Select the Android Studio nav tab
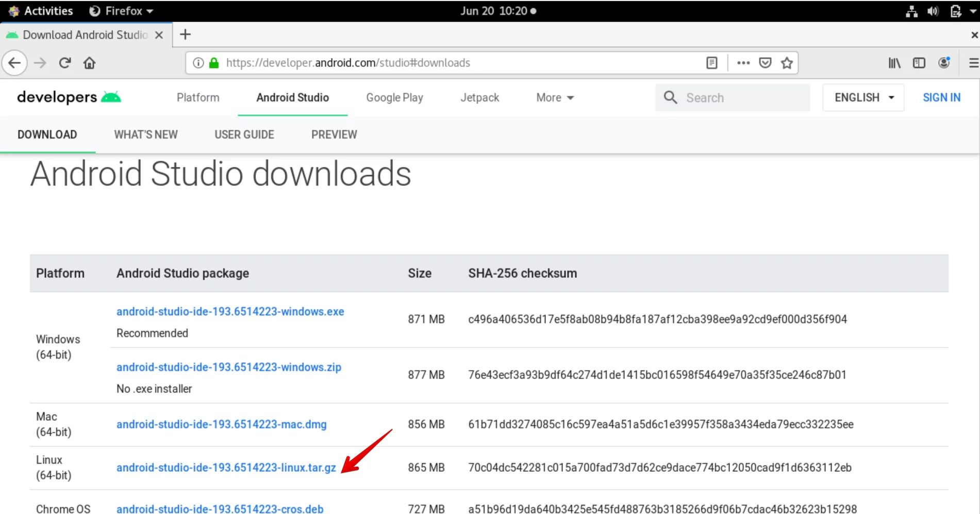Screen dimensions: 980x514 pyautogui.click(x=292, y=97)
